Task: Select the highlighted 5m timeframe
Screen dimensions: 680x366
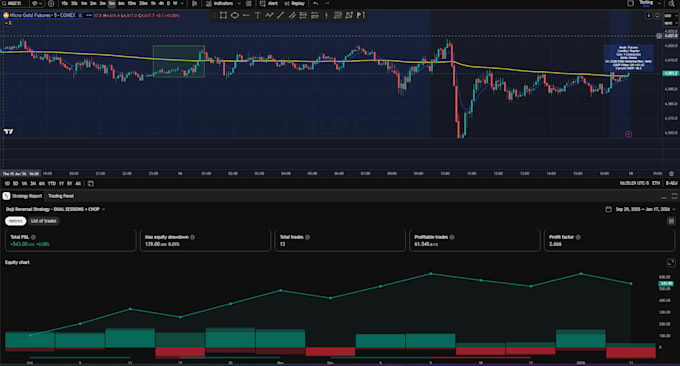Action: coord(112,3)
